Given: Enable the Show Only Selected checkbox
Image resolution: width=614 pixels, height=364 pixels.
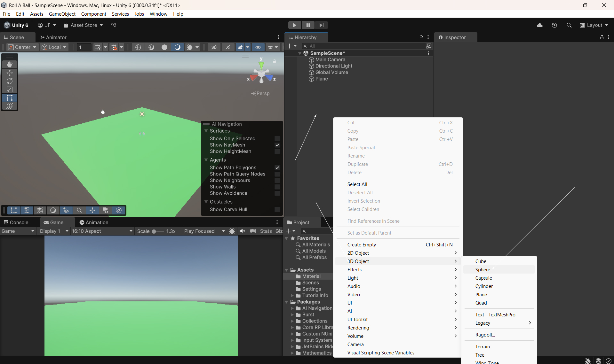Looking at the screenshot, I should [277, 139].
